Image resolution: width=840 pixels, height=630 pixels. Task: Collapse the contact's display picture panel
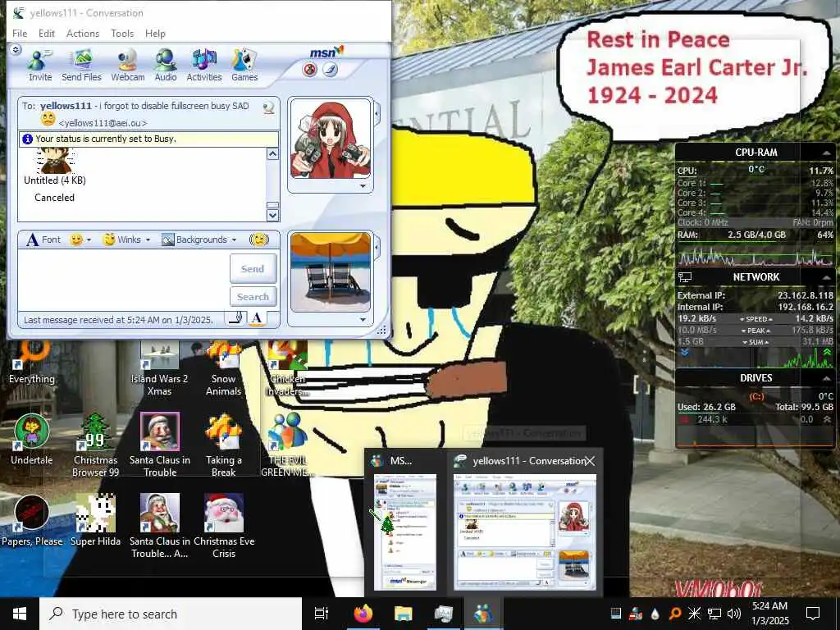[377, 113]
